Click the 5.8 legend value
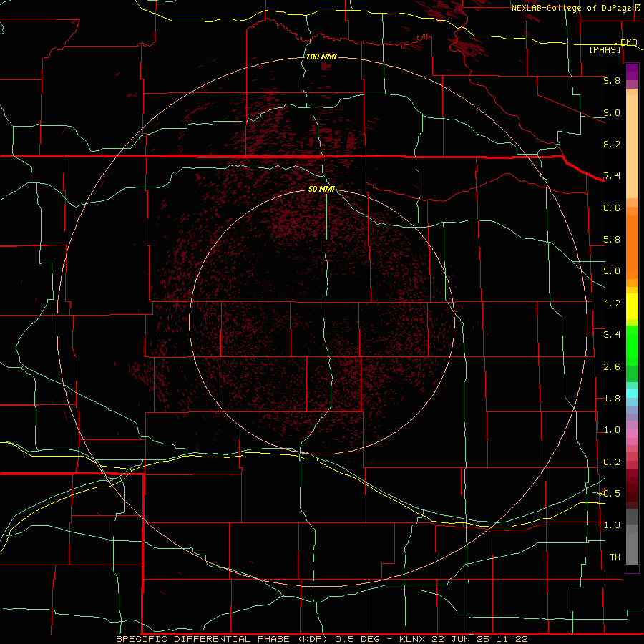Screen dimensions: 644x644 612,240
